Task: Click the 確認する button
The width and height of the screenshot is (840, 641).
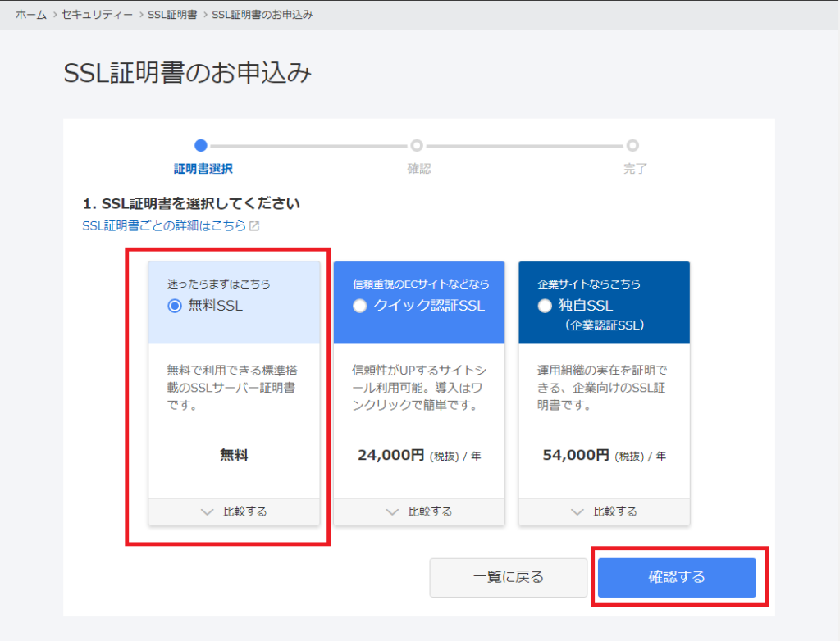Action: (677, 577)
